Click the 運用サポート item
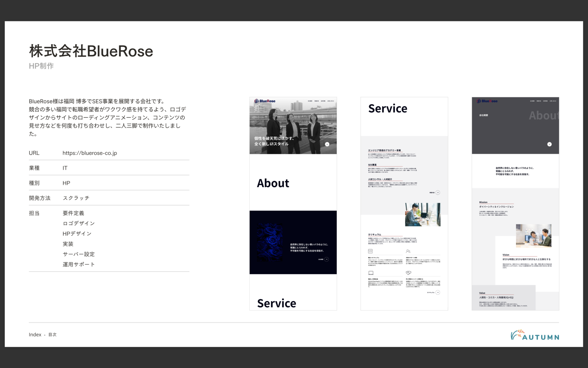This screenshot has width=588, height=368. click(79, 264)
